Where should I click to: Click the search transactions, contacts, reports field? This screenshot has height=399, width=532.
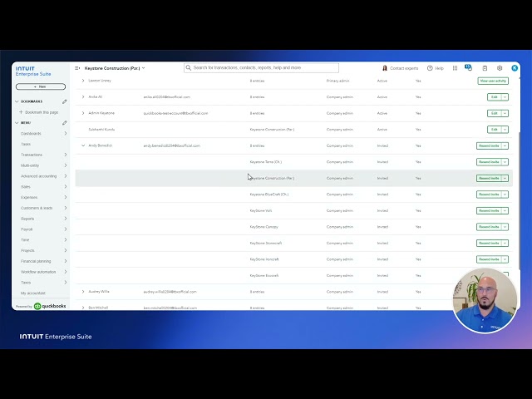tap(261, 68)
